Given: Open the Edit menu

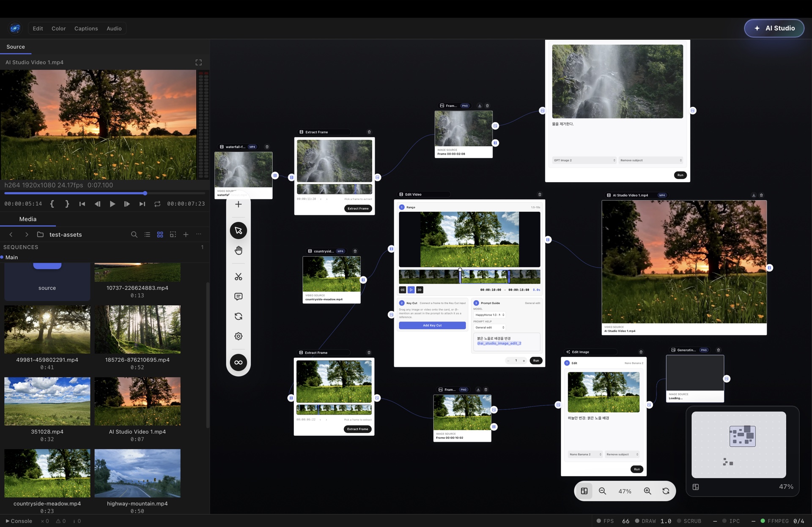Looking at the screenshot, I should coord(38,28).
